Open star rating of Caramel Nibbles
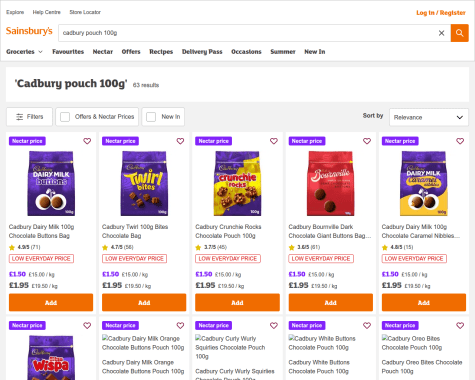475x380 pixels. [397, 247]
